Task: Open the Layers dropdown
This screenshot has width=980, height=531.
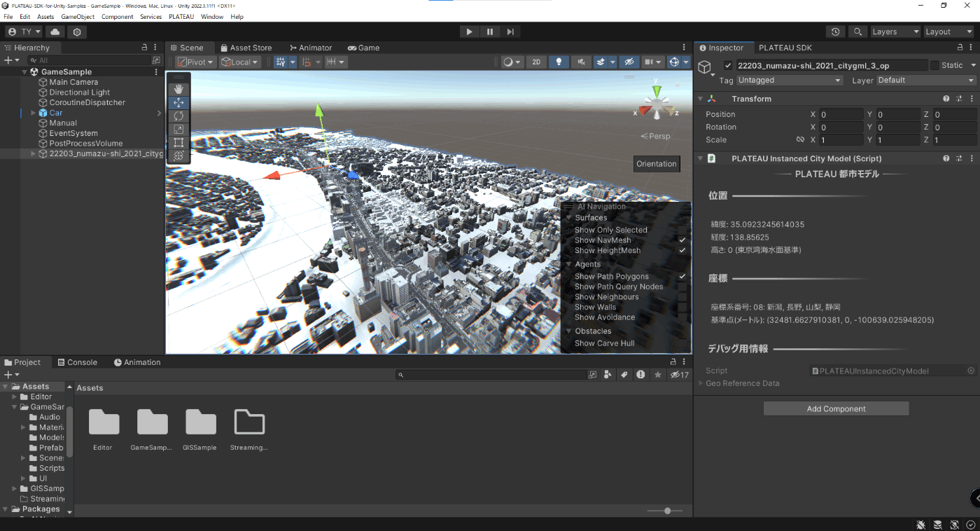Action: tap(895, 32)
